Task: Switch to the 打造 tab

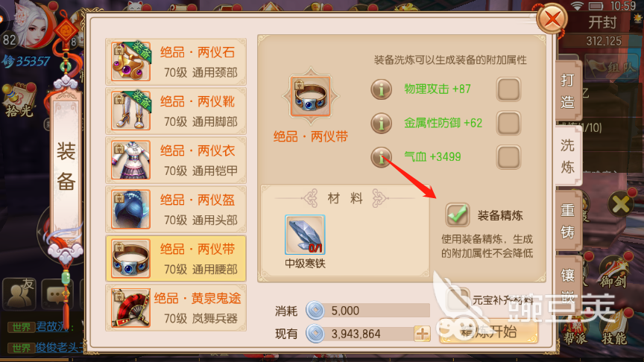Action: (568, 91)
